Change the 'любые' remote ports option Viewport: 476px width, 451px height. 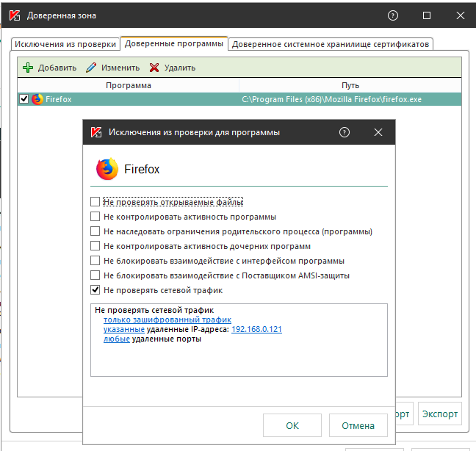click(116, 339)
